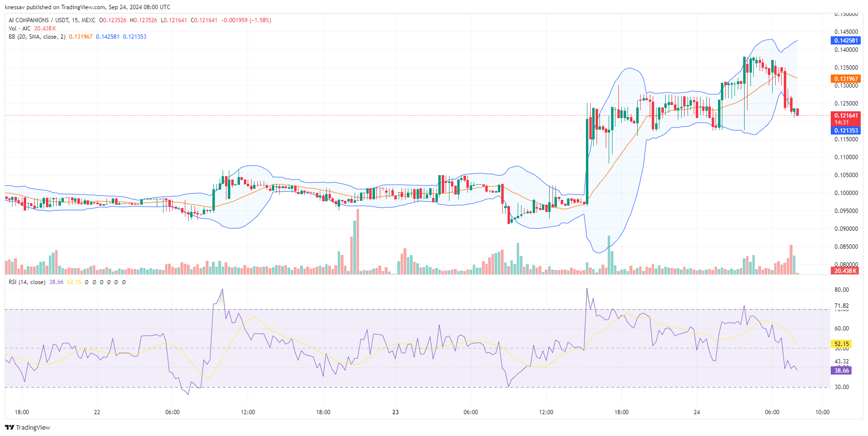Click the purple 38.66 RSI axis tag
The height and width of the screenshot is (436, 868).
841,371
